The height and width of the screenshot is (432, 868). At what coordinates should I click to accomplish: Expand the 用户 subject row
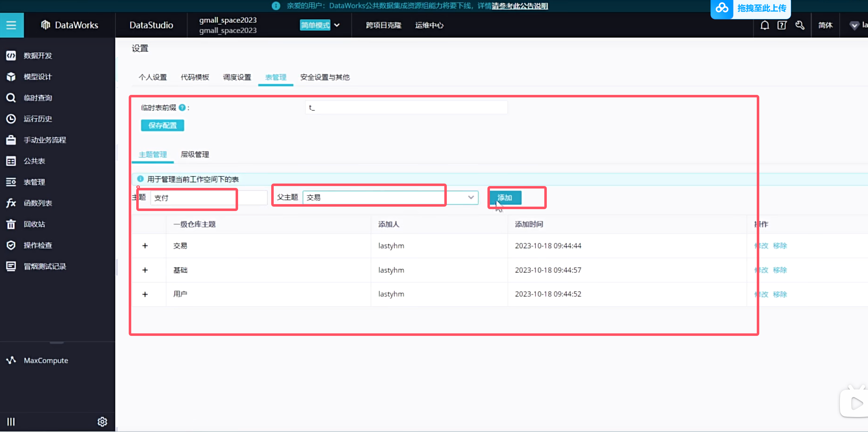click(x=145, y=294)
